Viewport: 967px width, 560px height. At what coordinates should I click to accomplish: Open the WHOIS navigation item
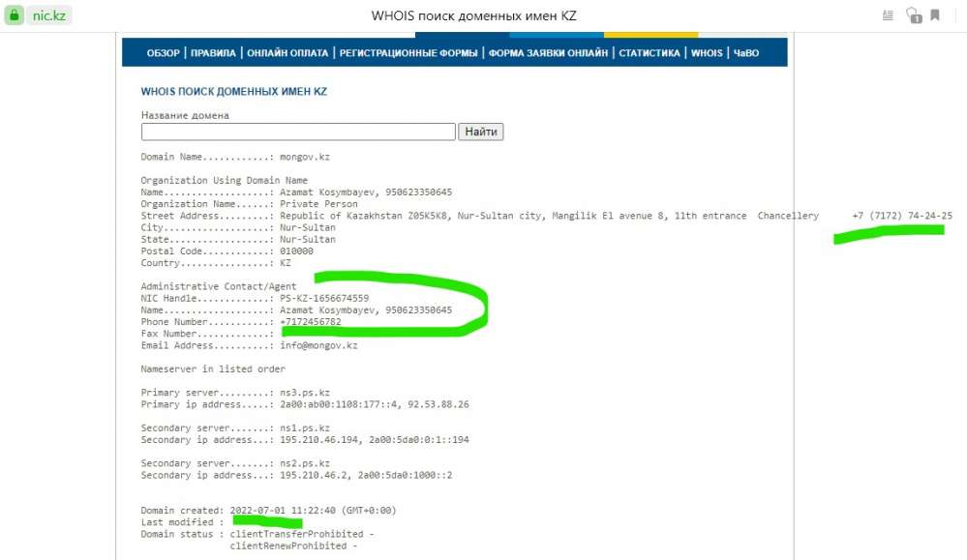706,53
